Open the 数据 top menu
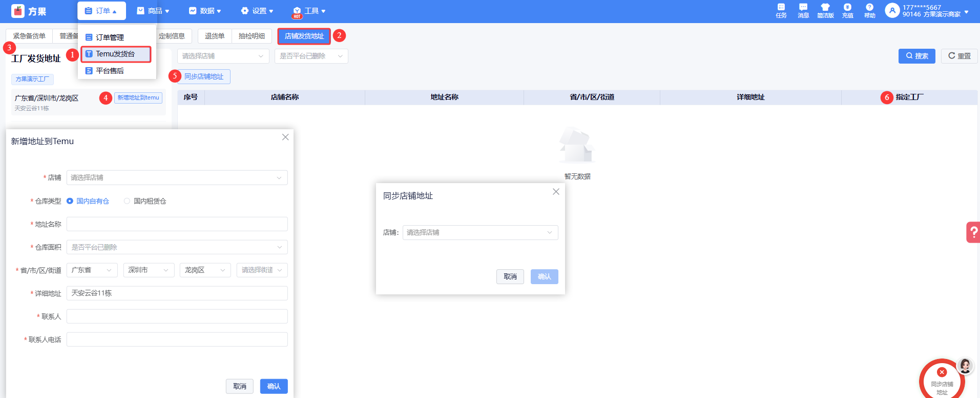Viewport: 980px width, 398px height. click(x=205, y=11)
